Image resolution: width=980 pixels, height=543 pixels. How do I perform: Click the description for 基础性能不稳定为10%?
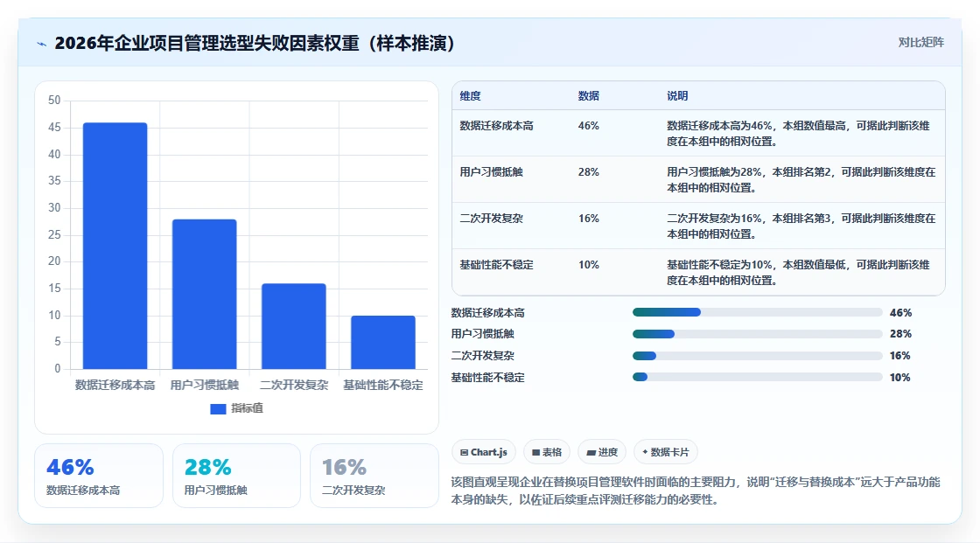[798, 273]
